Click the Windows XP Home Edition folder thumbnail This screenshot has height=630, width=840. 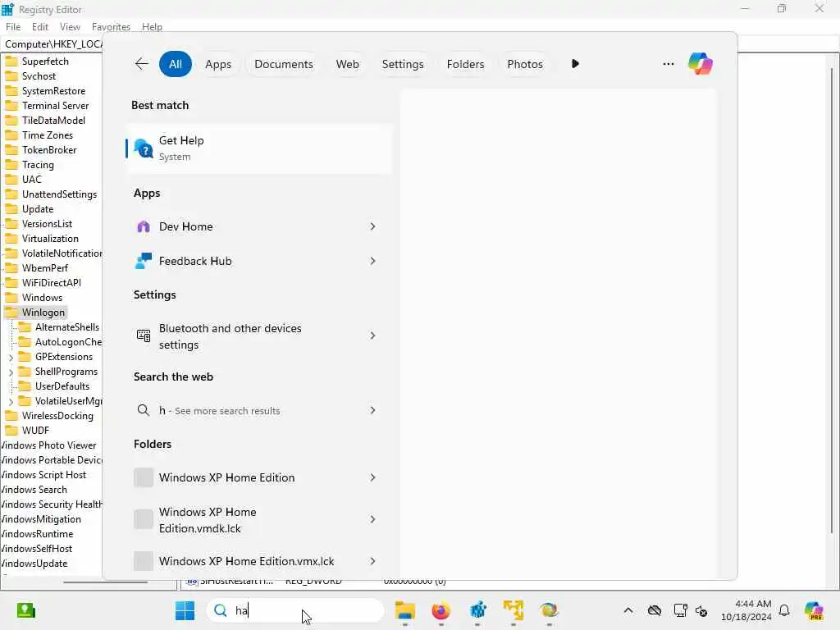pyautogui.click(x=144, y=477)
